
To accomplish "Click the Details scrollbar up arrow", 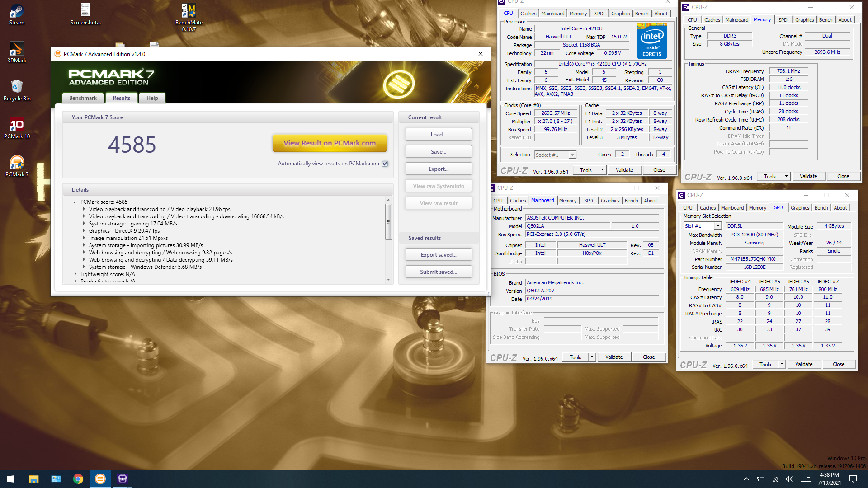I will 388,200.
